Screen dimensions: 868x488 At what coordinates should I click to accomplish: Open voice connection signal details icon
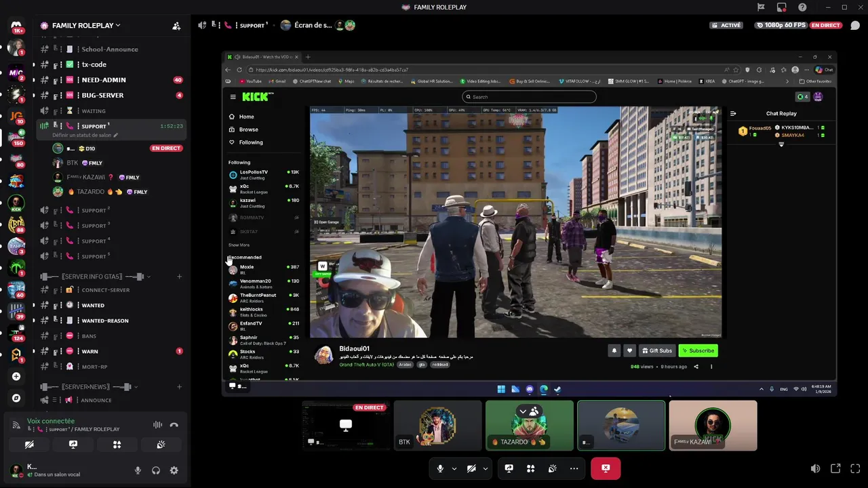coord(16,425)
